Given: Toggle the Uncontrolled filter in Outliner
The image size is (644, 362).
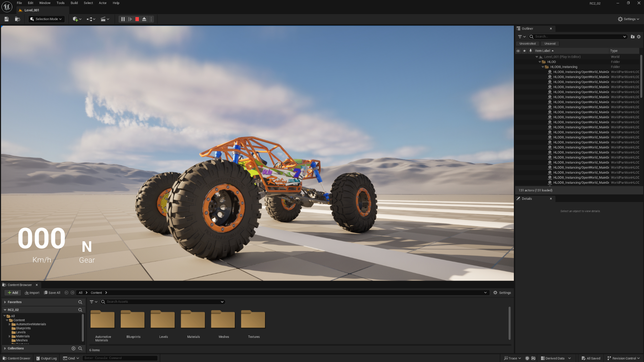Looking at the screenshot, I should [x=527, y=44].
